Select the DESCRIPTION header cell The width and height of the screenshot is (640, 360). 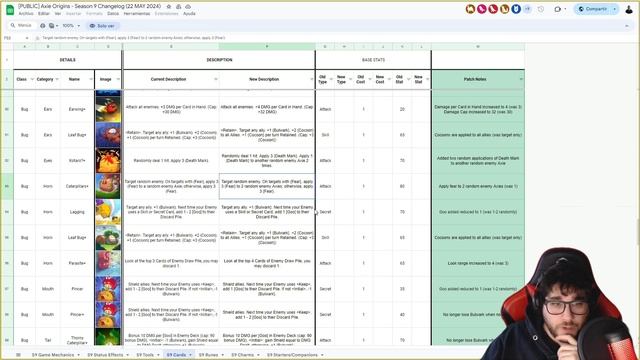point(219,60)
